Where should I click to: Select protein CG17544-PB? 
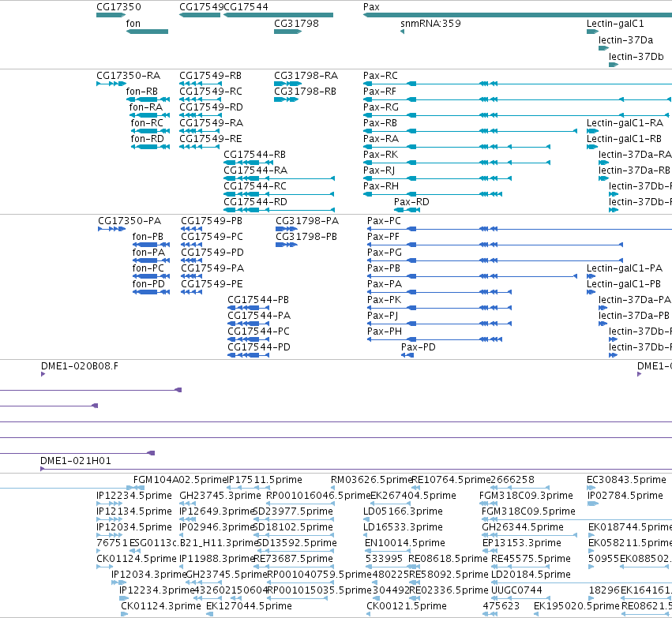coord(249,308)
